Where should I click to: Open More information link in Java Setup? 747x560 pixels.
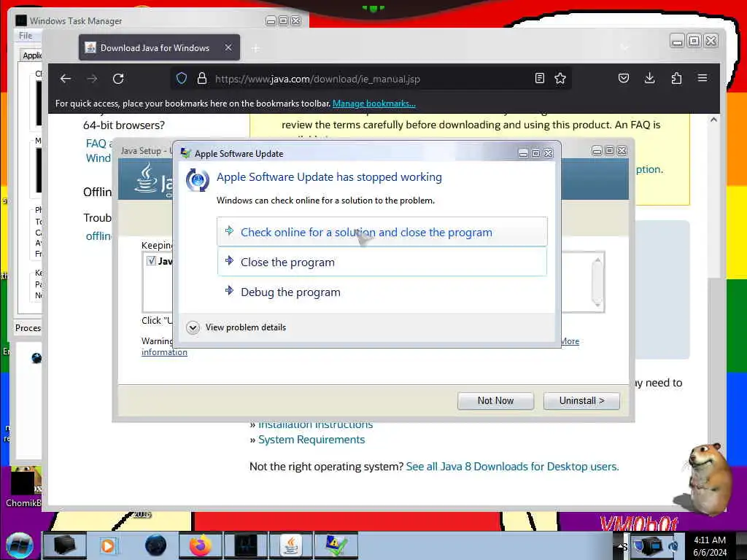[164, 352]
